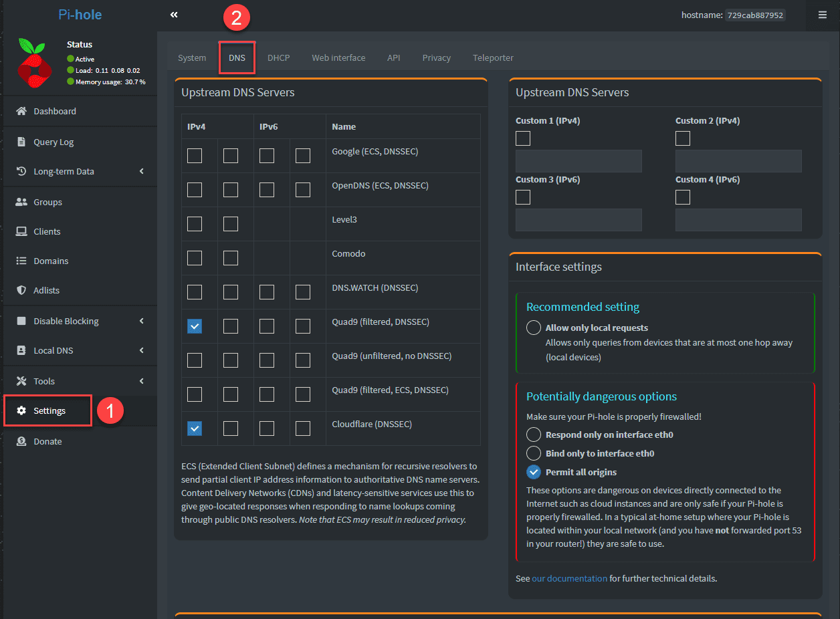Screen dimensions: 840x619
Task: Open Query Log via its file icon
Action: (x=21, y=142)
